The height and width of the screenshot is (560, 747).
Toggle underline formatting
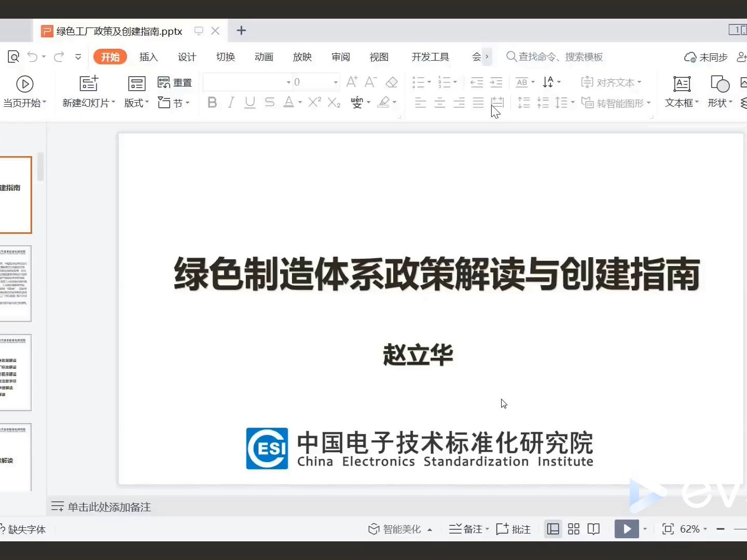[250, 102]
